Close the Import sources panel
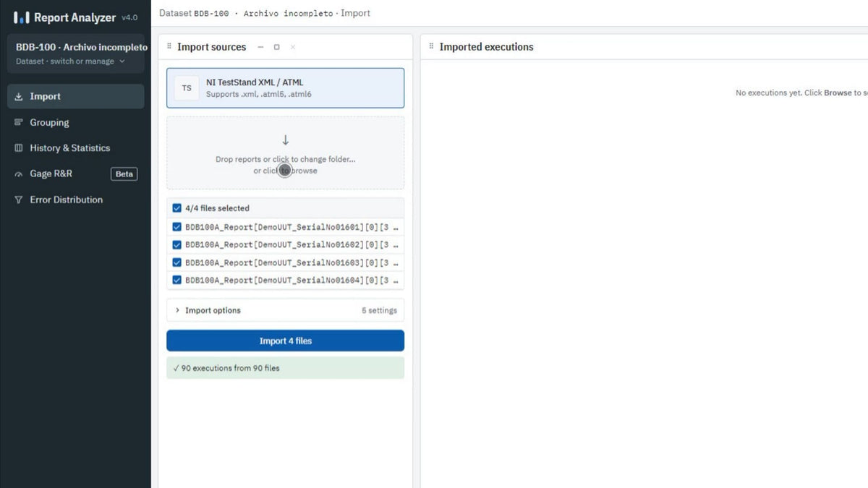This screenshot has height=488, width=868. click(x=292, y=47)
